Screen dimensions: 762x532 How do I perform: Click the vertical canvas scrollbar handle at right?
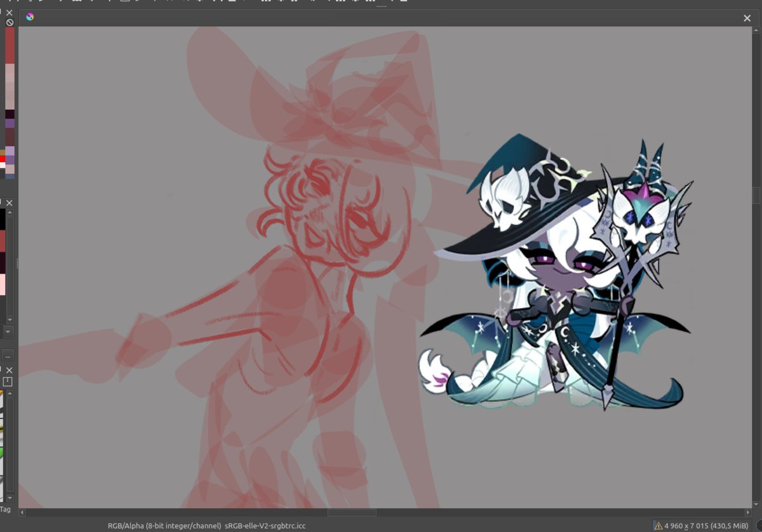[756, 195]
